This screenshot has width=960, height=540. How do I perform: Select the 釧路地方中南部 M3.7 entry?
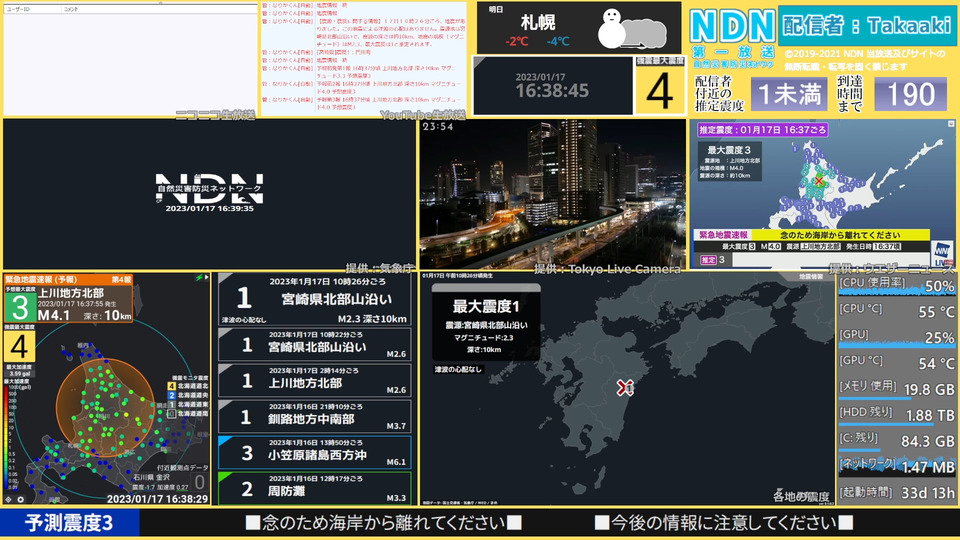coord(315,416)
